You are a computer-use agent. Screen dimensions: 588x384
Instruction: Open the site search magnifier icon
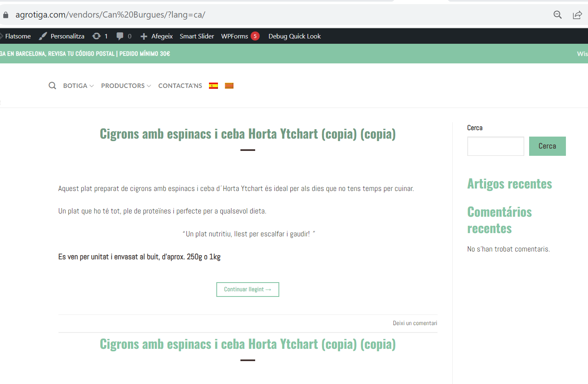point(52,85)
